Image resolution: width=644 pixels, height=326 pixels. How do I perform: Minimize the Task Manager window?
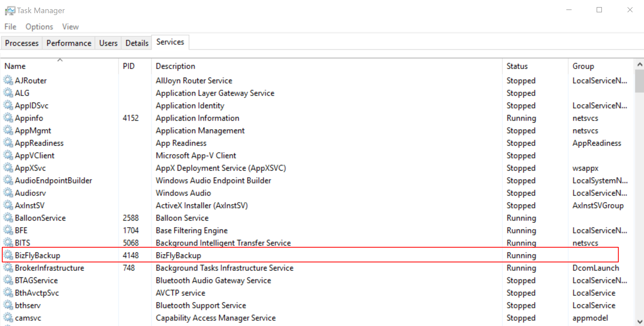coord(569,10)
